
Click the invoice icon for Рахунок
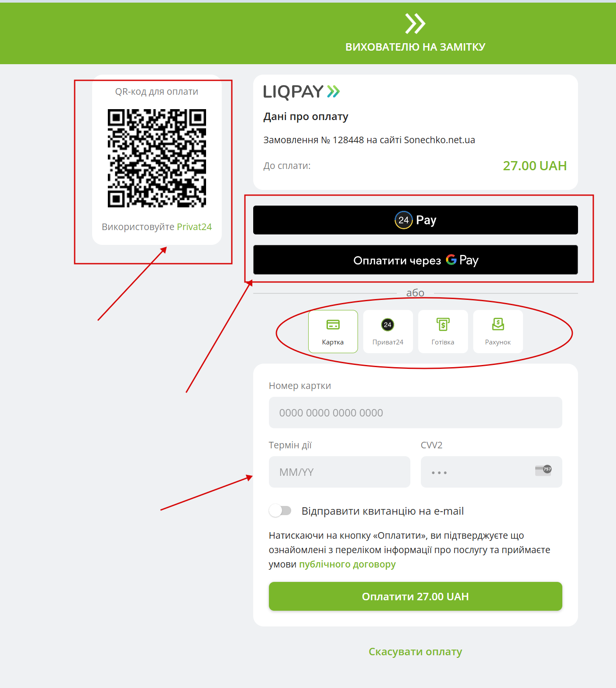point(498,324)
